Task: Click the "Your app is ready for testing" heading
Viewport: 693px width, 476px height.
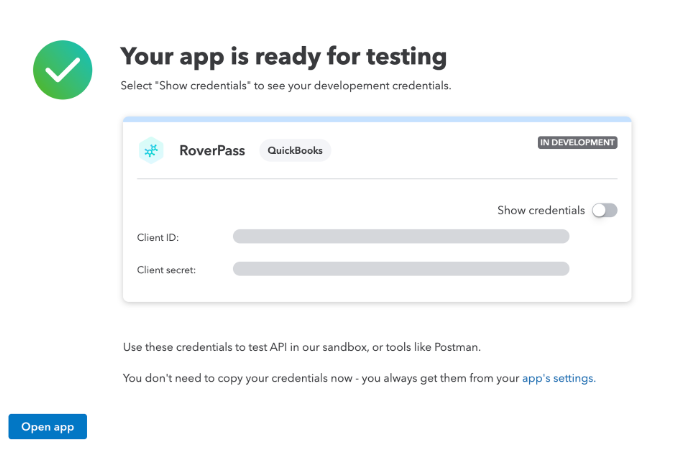Action: [283, 57]
